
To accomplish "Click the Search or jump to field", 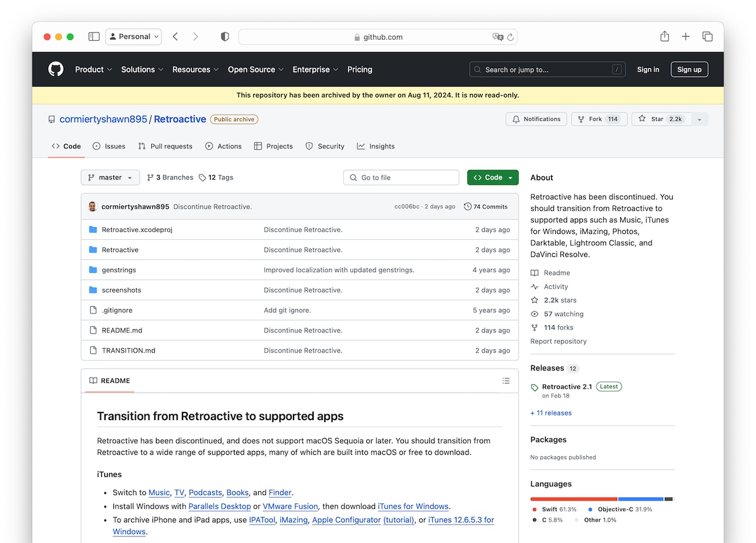I will (548, 70).
